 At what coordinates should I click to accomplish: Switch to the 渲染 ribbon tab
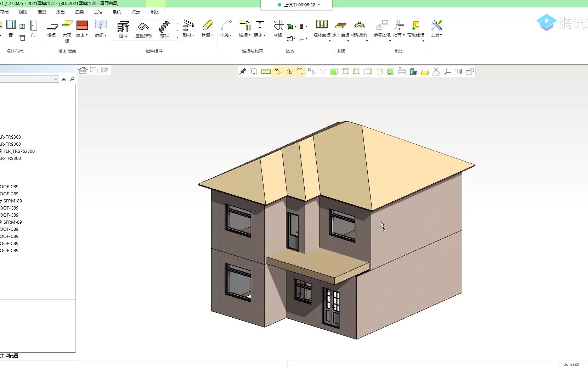pos(79,12)
